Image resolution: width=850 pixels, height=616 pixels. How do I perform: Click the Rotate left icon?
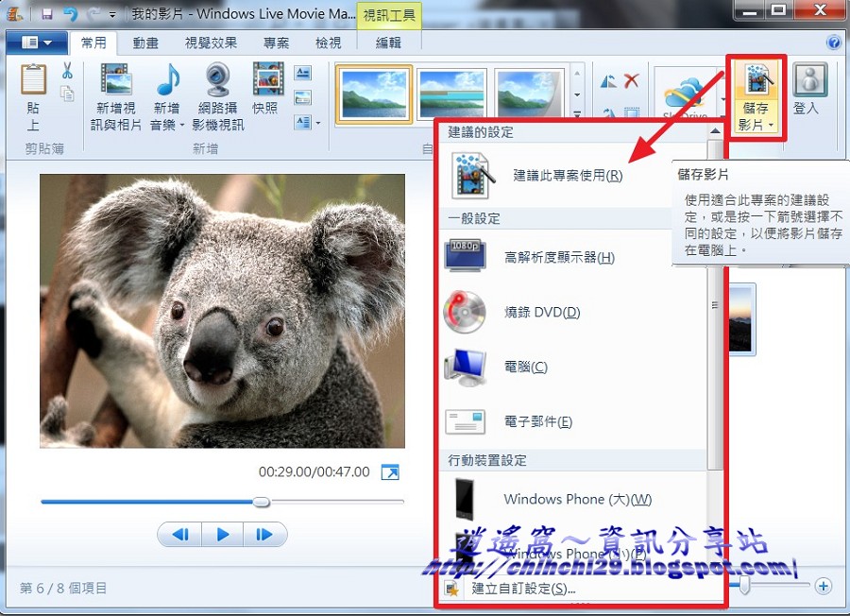pyautogui.click(x=608, y=82)
